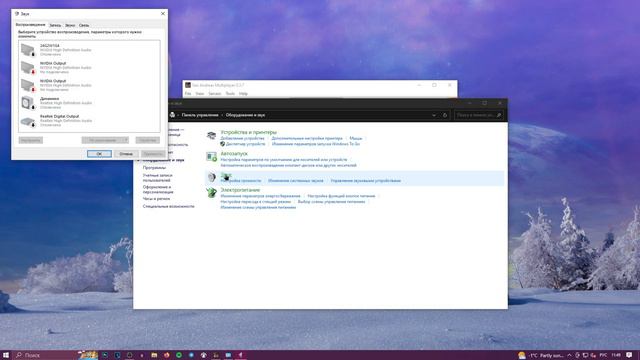Viewport: 640px width, 360px height.
Task: Click the weather widget on the taskbar
Action: click(540, 355)
